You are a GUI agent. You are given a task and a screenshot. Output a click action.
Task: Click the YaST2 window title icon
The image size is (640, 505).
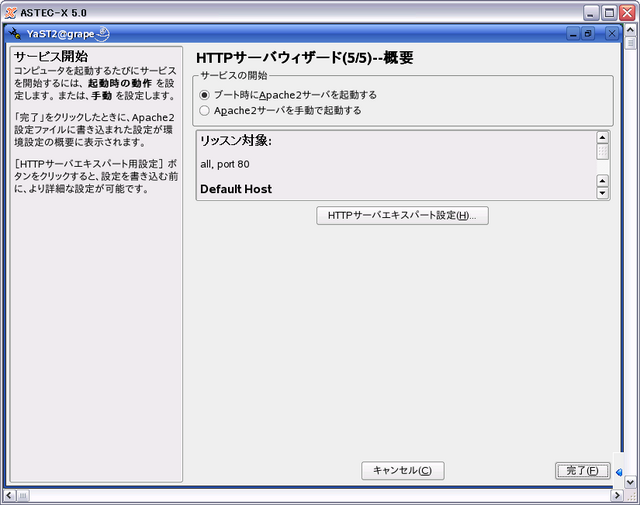coord(15,33)
